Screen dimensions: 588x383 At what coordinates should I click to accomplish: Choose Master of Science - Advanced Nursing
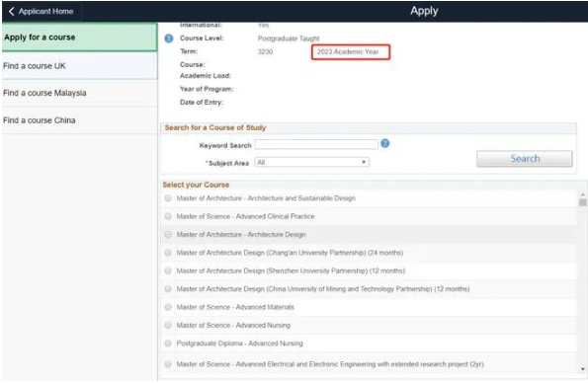[x=168, y=325]
